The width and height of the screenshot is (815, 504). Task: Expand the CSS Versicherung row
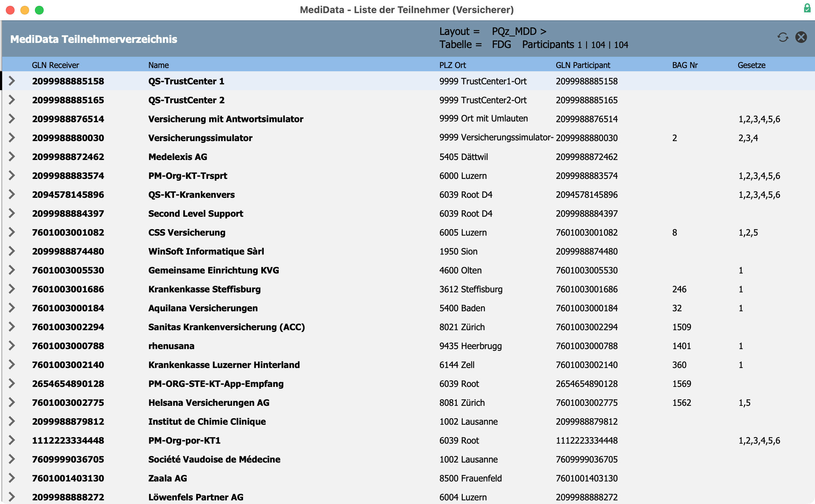(12, 232)
